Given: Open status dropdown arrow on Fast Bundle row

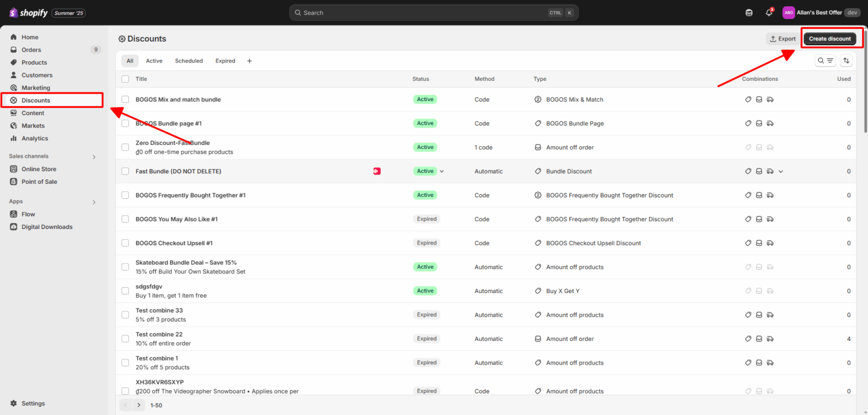Looking at the screenshot, I should [x=442, y=171].
